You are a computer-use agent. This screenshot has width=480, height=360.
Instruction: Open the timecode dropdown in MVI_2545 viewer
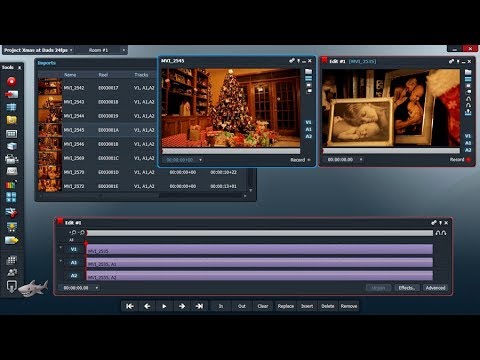200,160
